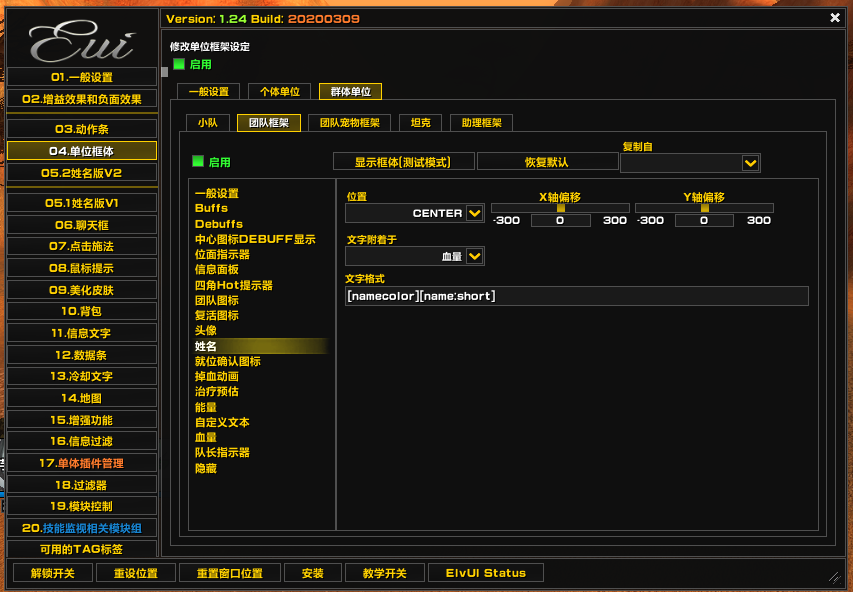This screenshot has width=853, height=592.
Task: Toggle the top 启用 checkbox
Action: [x=179, y=64]
